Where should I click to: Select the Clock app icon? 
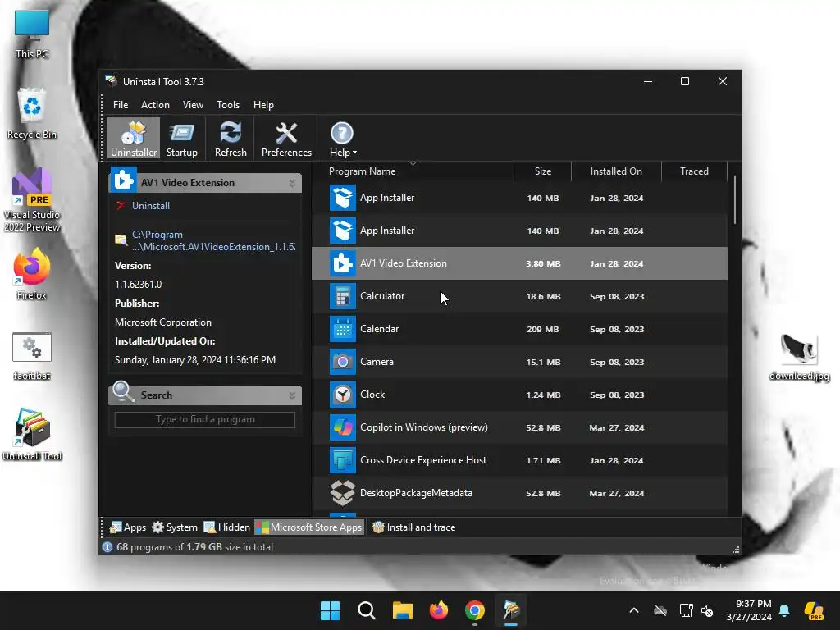tap(342, 395)
